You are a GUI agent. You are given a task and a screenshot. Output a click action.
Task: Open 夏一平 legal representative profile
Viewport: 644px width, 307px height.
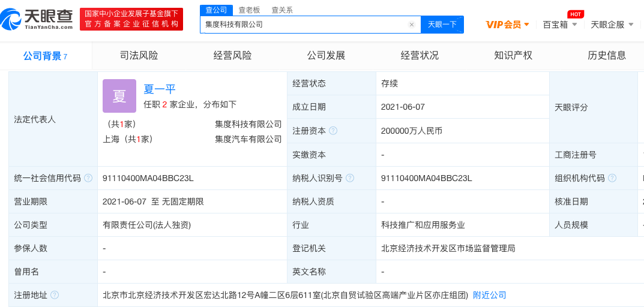click(160, 89)
